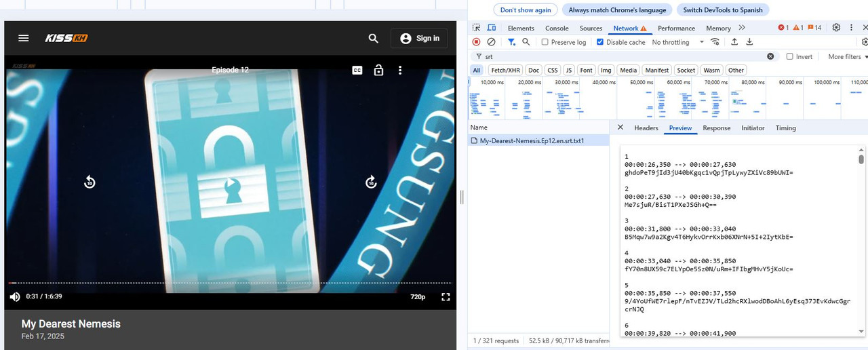
Task: Toggle closed captions CC in video player
Action: pos(357,70)
